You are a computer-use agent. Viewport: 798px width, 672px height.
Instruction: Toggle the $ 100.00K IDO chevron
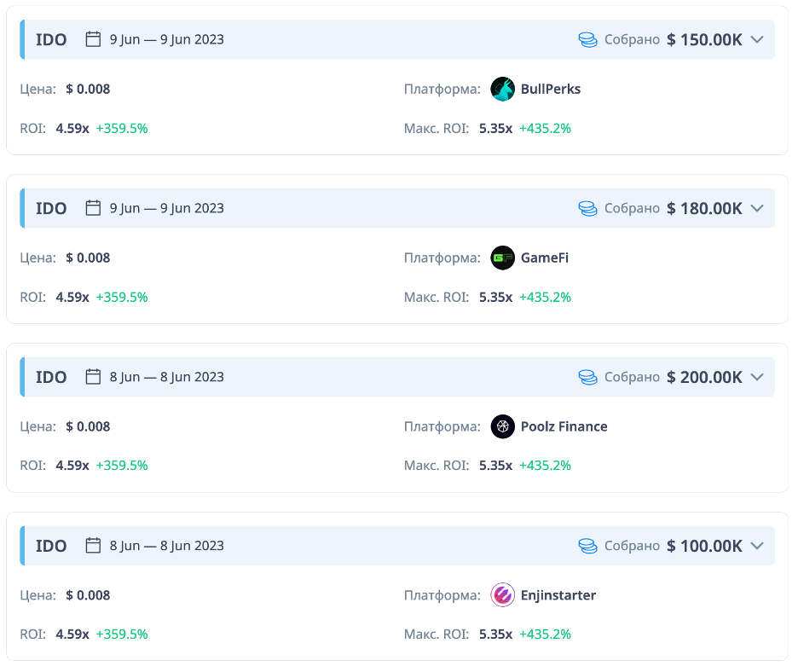pyautogui.click(x=757, y=546)
